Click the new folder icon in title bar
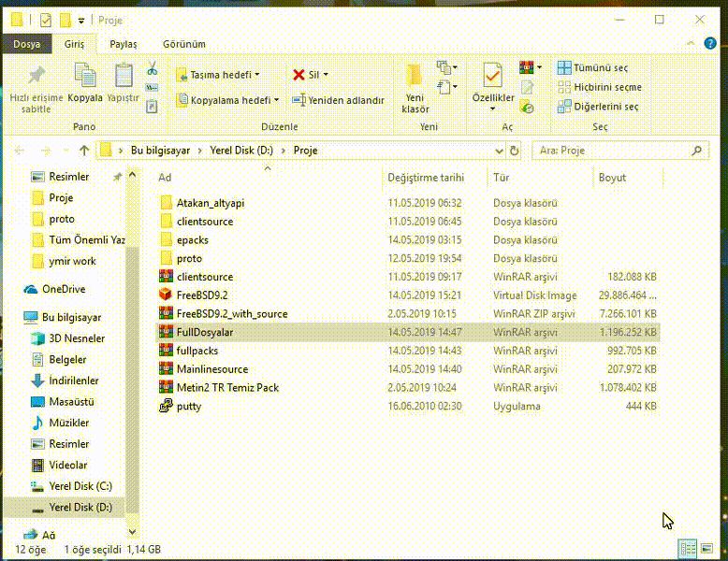Viewport: 728px width, 561px height. (66, 20)
